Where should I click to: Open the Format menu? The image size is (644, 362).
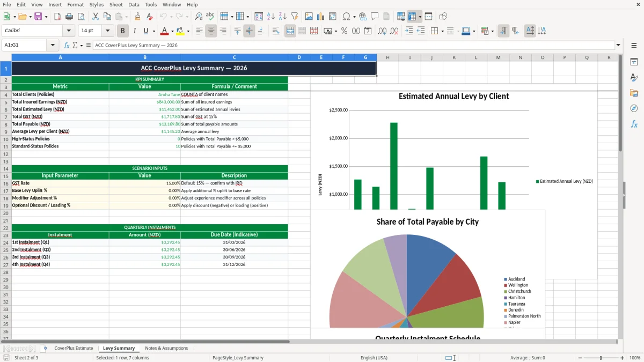[75, 4]
